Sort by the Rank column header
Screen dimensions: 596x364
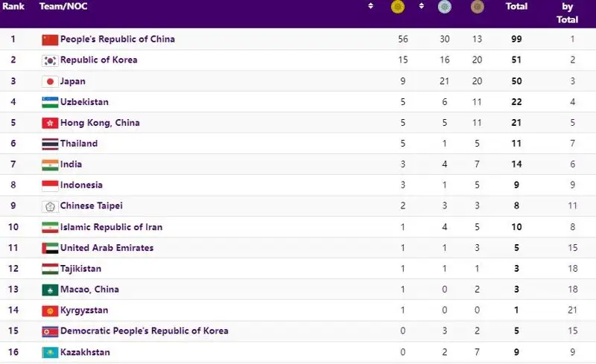13,6
